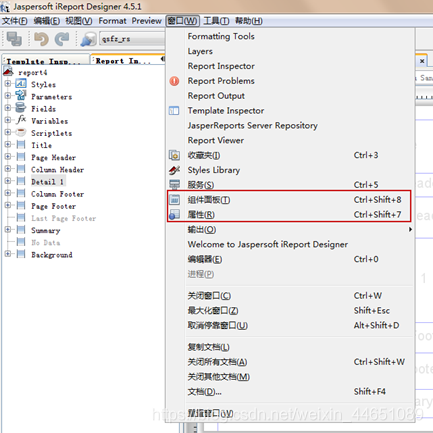Expand the Summary band node

pos(8,230)
